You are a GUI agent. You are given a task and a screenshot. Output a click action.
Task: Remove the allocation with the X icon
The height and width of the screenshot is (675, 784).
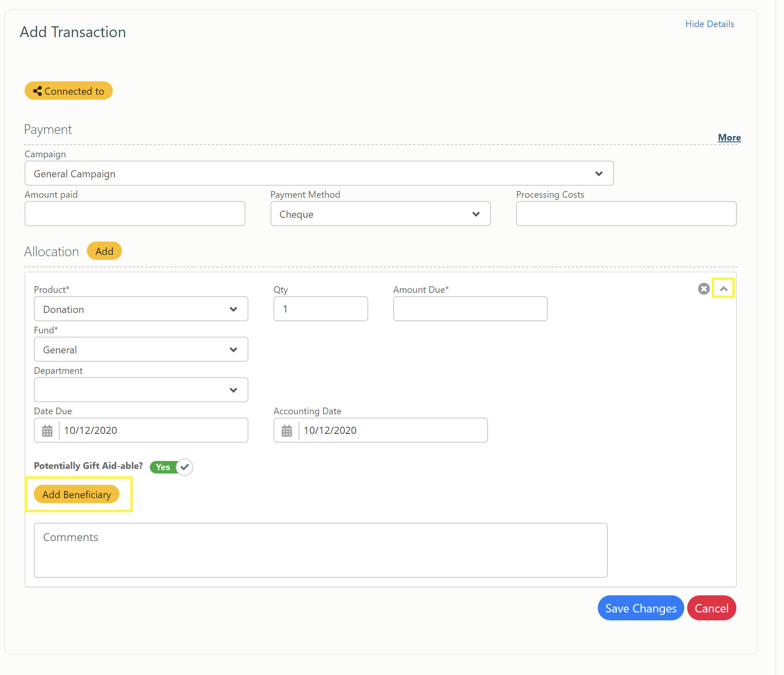point(703,289)
